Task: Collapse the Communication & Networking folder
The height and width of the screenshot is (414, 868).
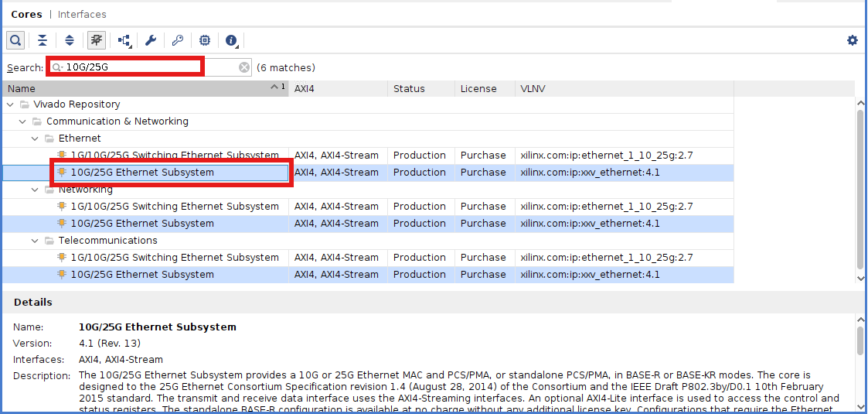Action: [23, 121]
